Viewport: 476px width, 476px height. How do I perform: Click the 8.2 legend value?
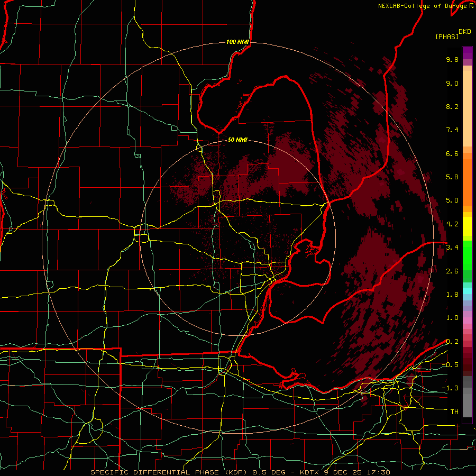(x=452, y=106)
